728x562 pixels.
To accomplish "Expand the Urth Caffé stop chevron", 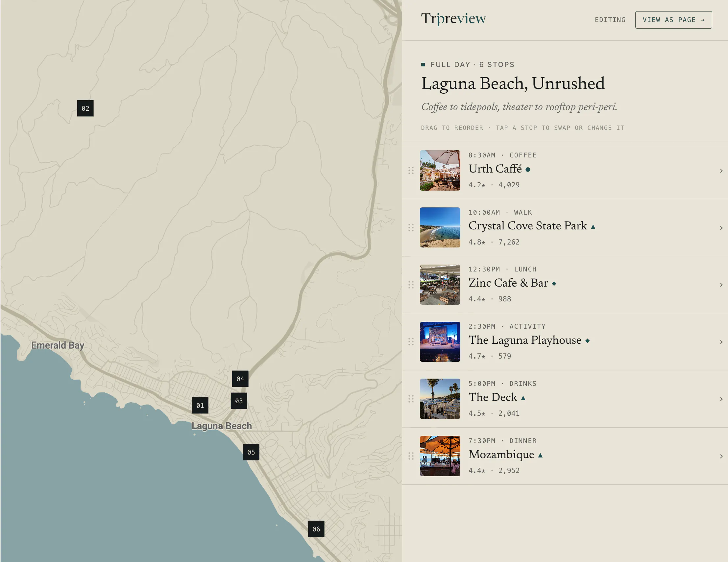I will (721, 171).
